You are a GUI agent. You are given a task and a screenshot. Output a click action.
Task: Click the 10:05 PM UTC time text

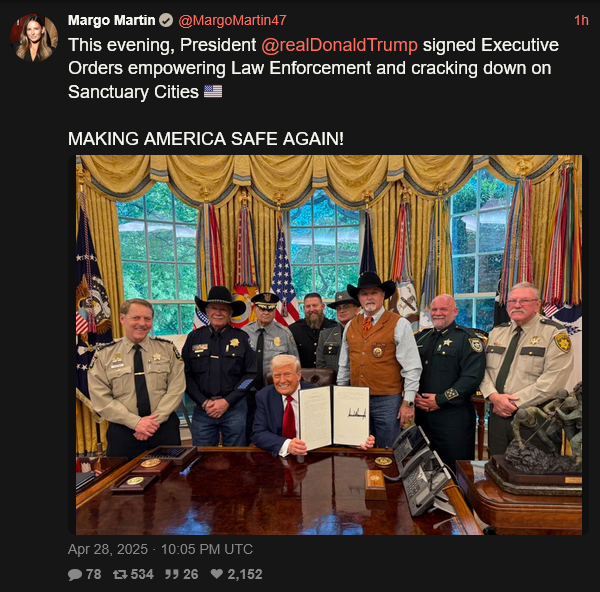point(207,549)
